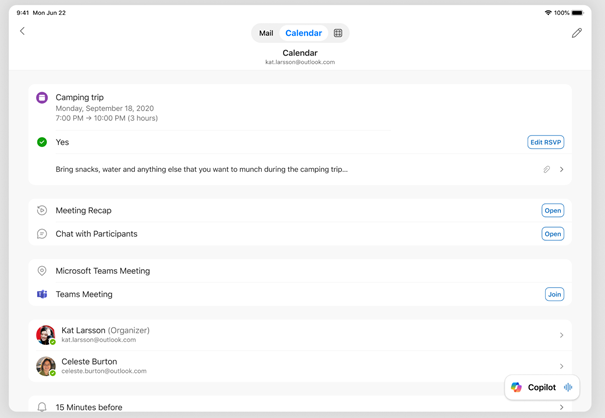Join the Teams Meeting
This screenshot has width=605, height=418.
[554, 295]
